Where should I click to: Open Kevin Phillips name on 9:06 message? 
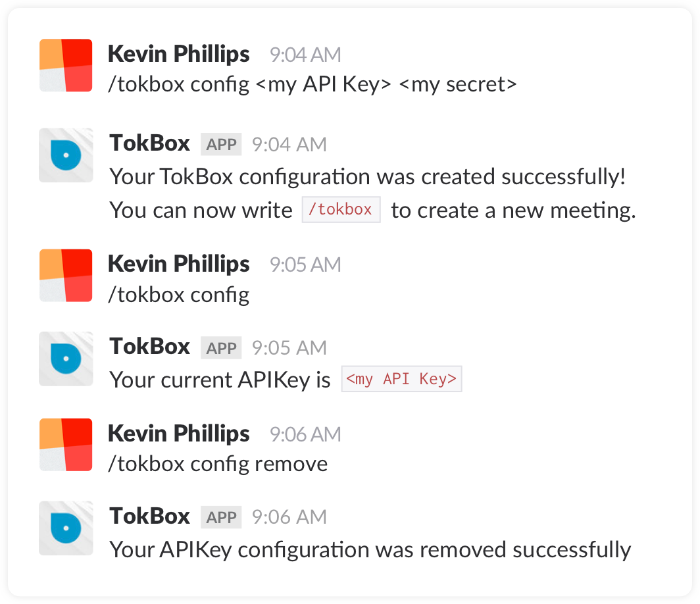coord(178,434)
